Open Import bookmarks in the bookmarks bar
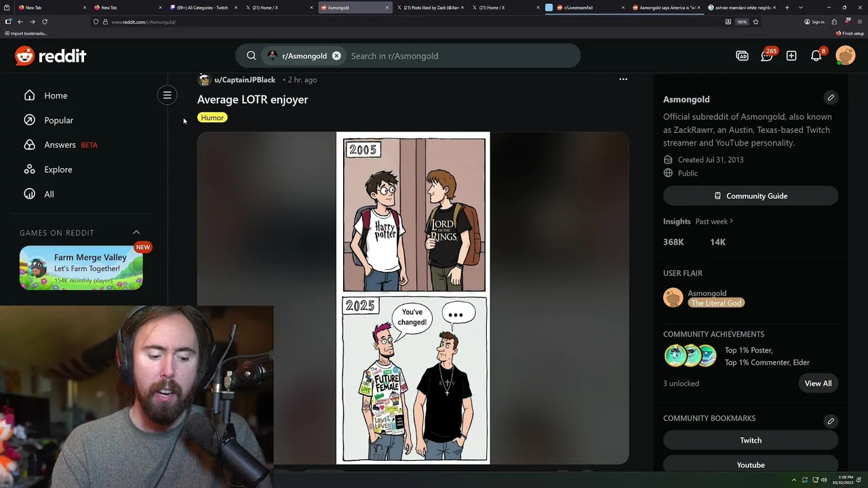Viewport: 868px width, 488px height. (26, 33)
